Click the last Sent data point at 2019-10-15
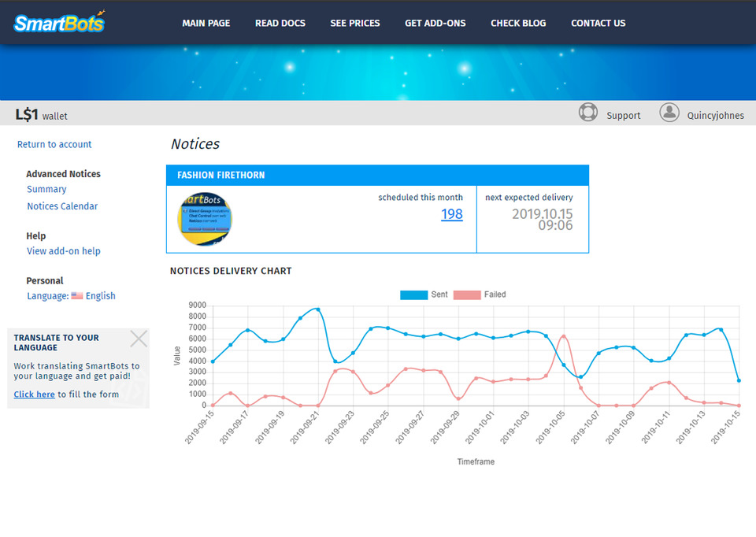756x537 pixels. pos(739,380)
